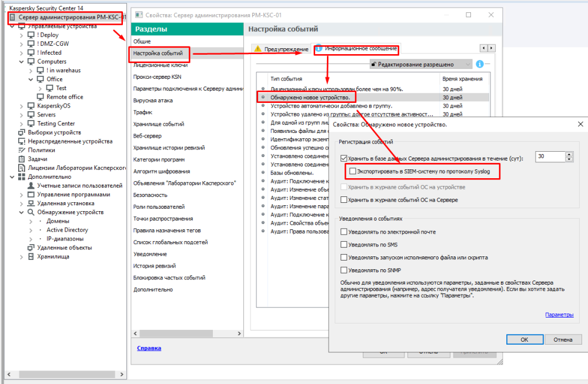Click the Administration Server PM-KSC-01 node icon

point(12,17)
